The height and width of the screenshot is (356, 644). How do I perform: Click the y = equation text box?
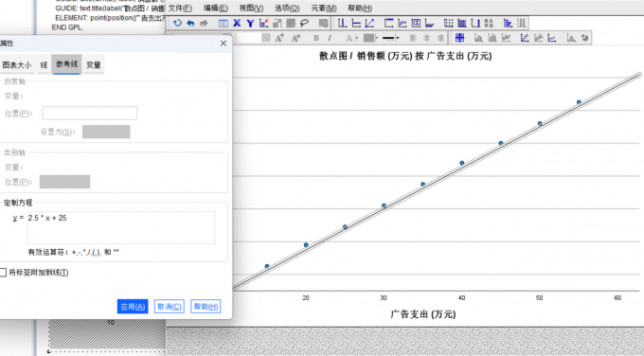[121, 227]
